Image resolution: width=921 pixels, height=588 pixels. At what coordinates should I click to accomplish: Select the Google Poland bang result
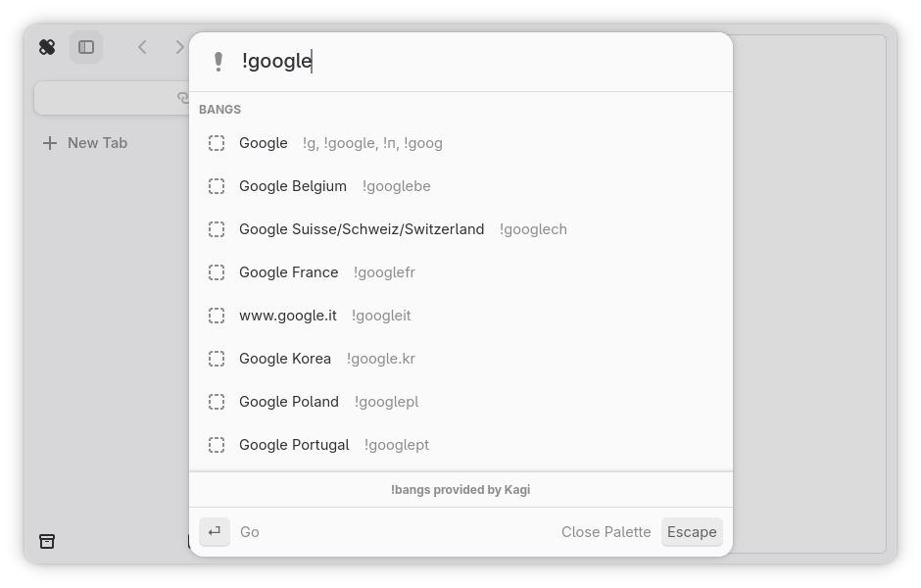click(460, 402)
